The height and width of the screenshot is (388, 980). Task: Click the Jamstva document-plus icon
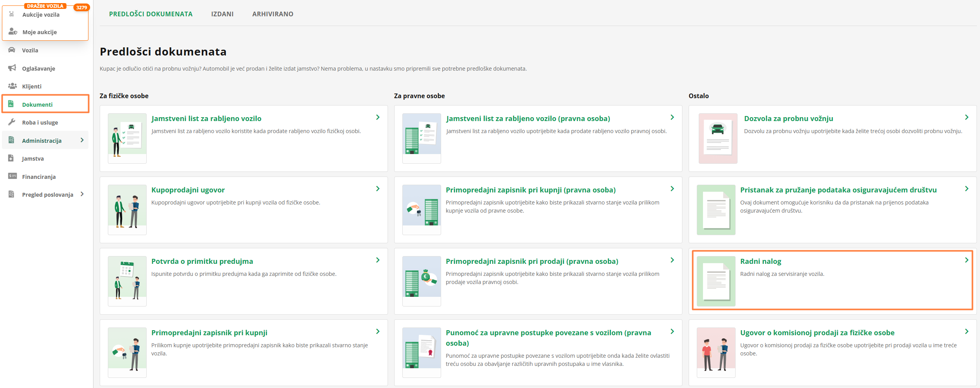pyautogui.click(x=12, y=158)
